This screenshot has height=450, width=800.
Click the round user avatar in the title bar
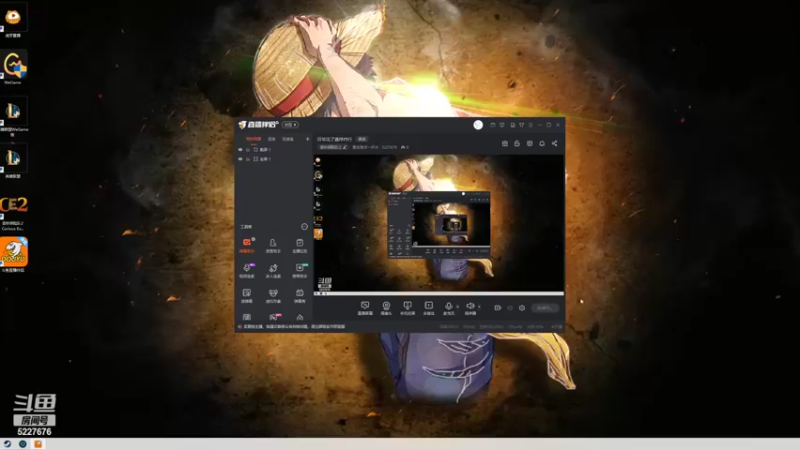coord(478,124)
